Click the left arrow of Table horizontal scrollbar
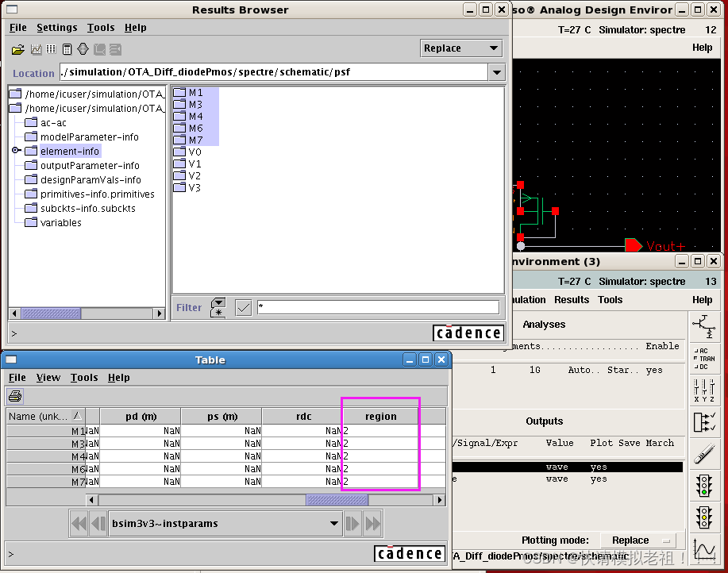Viewport: 728px width, 573px height. coord(91,500)
